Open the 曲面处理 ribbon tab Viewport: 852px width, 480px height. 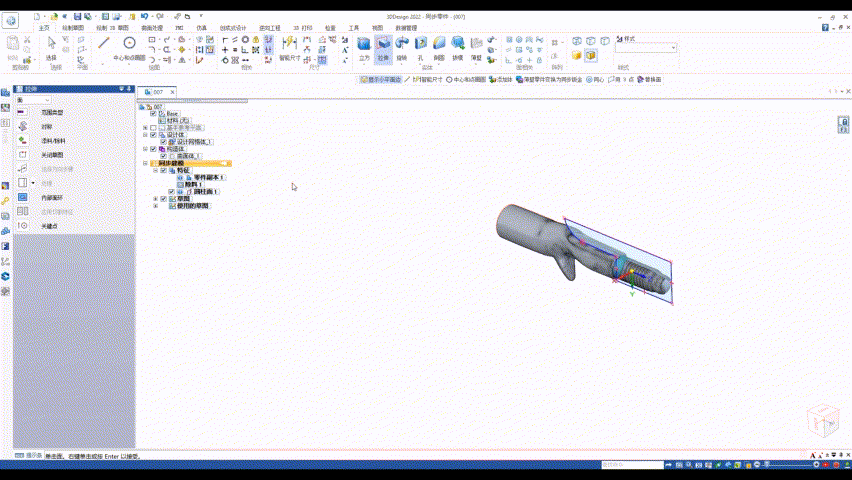click(x=152, y=28)
